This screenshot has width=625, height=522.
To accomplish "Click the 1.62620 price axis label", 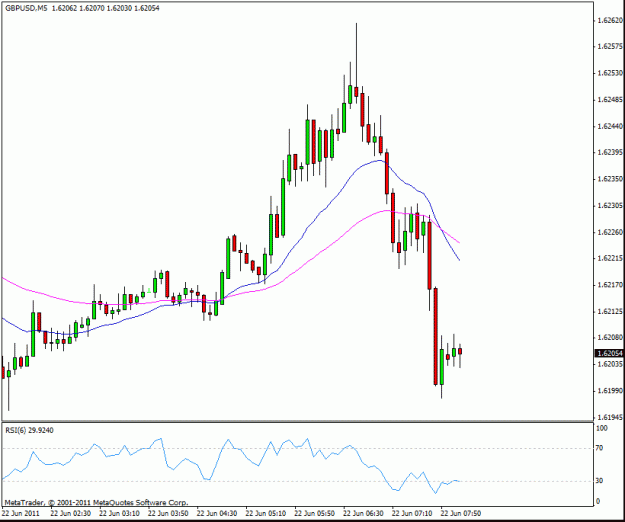I will [610, 20].
